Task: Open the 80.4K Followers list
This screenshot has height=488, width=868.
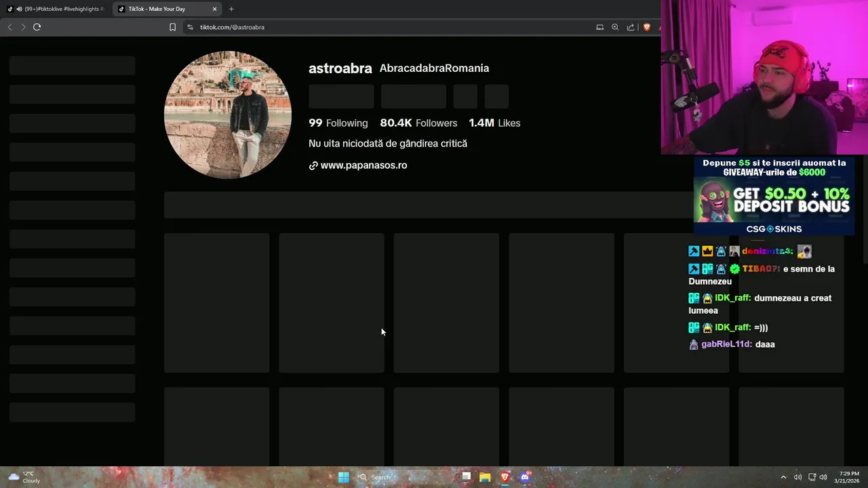Action: click(418, 123)
